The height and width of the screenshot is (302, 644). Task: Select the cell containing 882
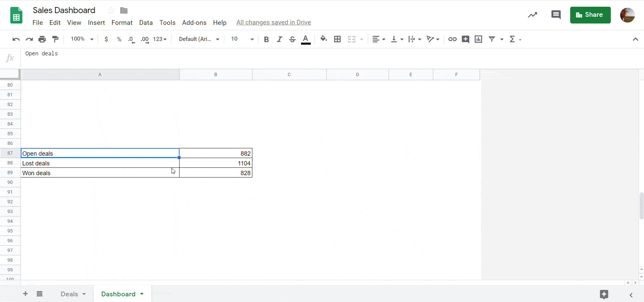pyautogui.click(x=216, y=153)
